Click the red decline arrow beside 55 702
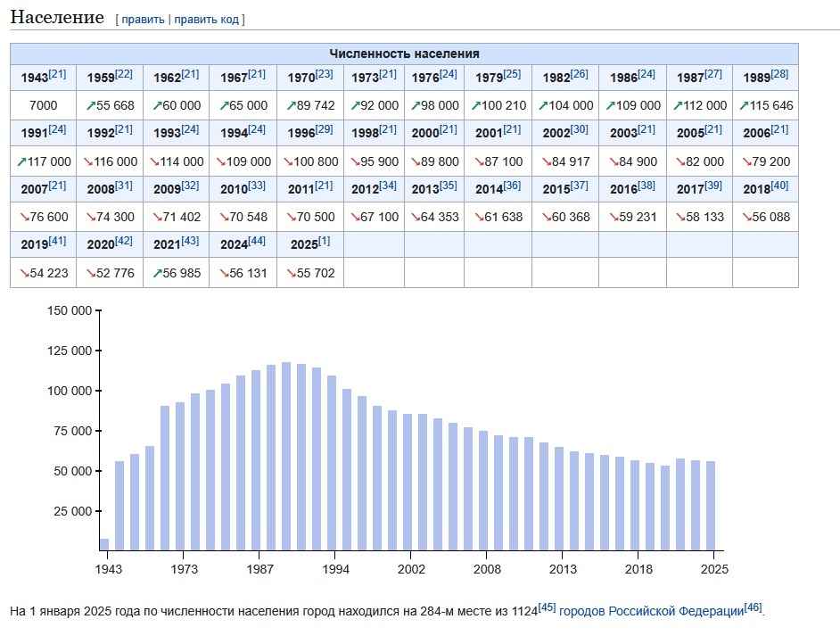840x644 pixels. tap(290, 273)
